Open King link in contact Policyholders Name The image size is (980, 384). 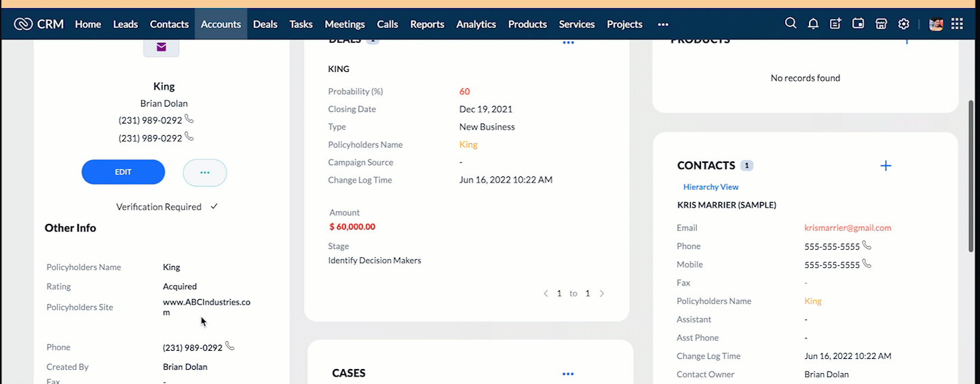813,301
